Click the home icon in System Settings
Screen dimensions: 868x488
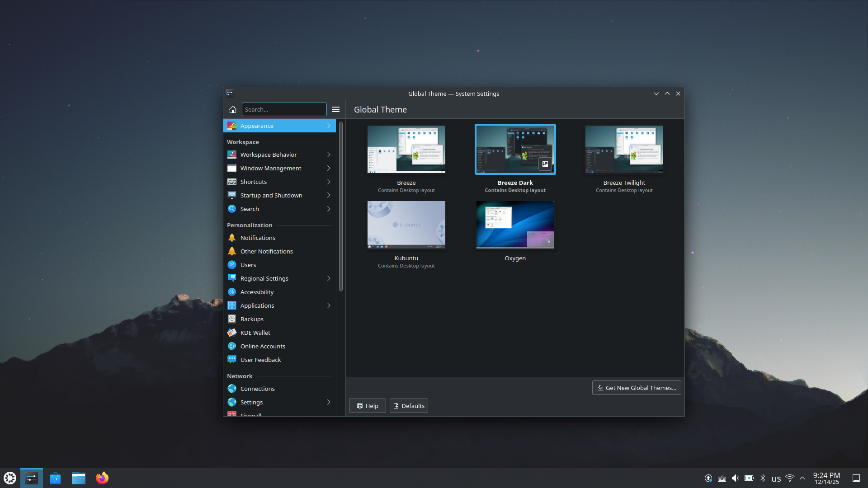pos(232,109)
